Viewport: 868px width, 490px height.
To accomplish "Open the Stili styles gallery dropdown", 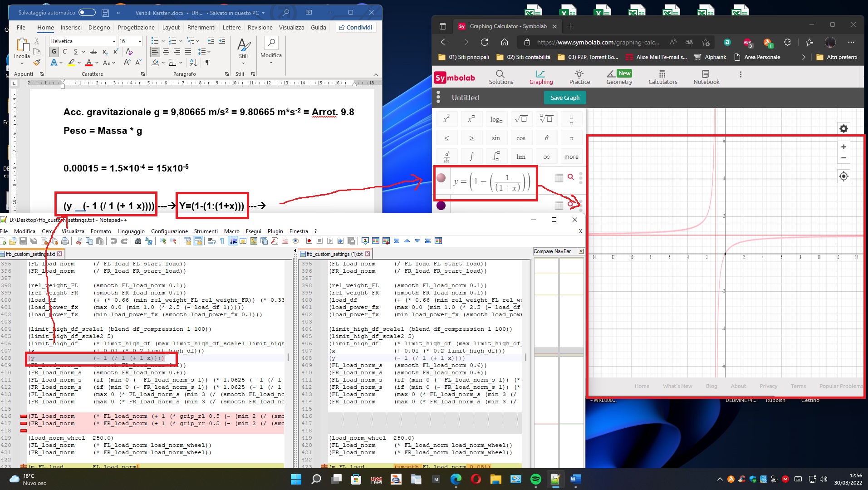I will tap(243, 51).
